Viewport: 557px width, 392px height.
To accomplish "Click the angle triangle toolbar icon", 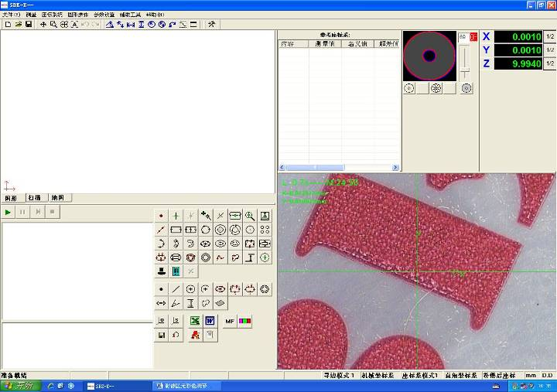I will coord(110,24).
